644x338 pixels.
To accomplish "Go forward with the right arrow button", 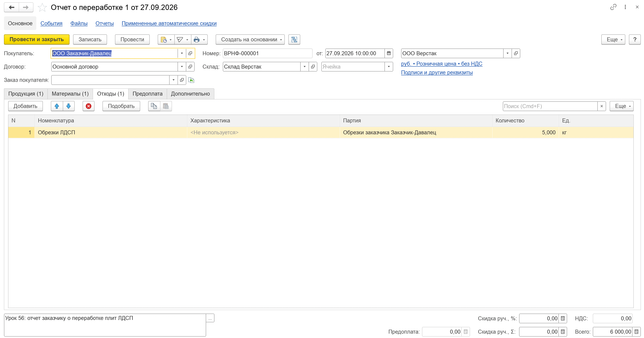I will click(x=26, y=7).
